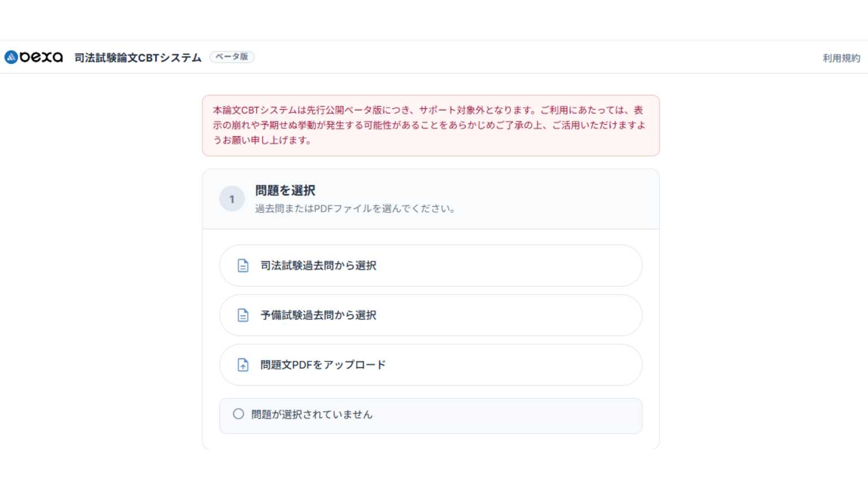The image size is (868, 488).
Task: Expand the 司法試験過去問から選択 option card
Action: click(431, 265)
